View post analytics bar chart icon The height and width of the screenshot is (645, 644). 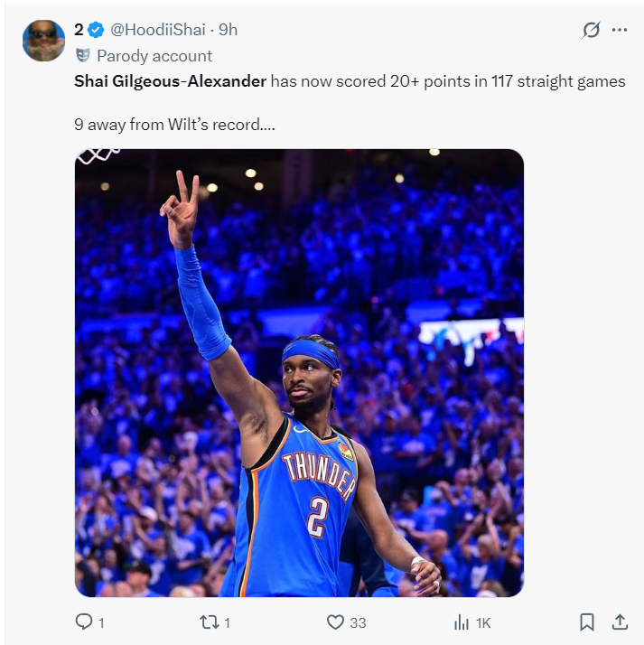462,622
